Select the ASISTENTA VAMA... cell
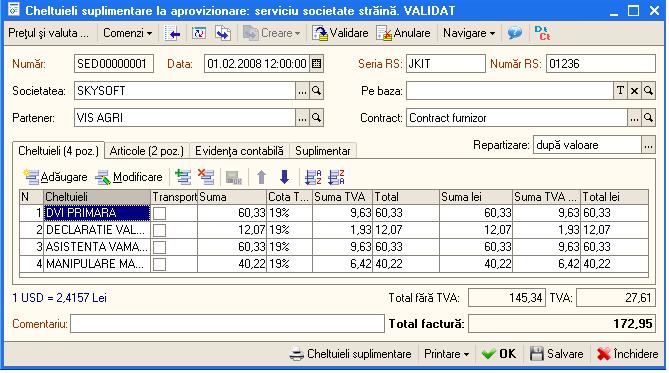669x373 pixels. point(97,247)
